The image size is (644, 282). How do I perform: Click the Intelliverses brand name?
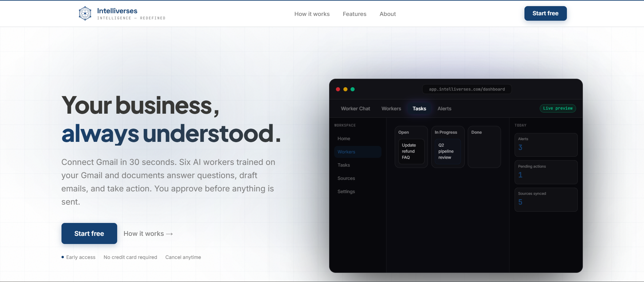click(117, 11)
